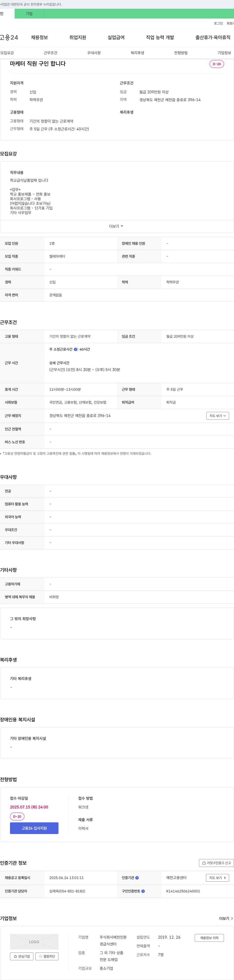The width and height of the screenshot is (234, 980).
Task: Select certification number K141462506240001
Action: (183, 891)
